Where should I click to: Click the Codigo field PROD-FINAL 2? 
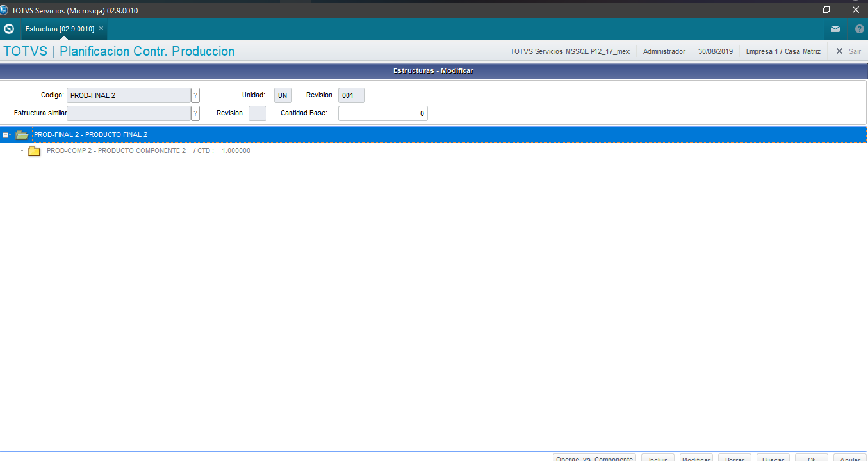[129, 95]
